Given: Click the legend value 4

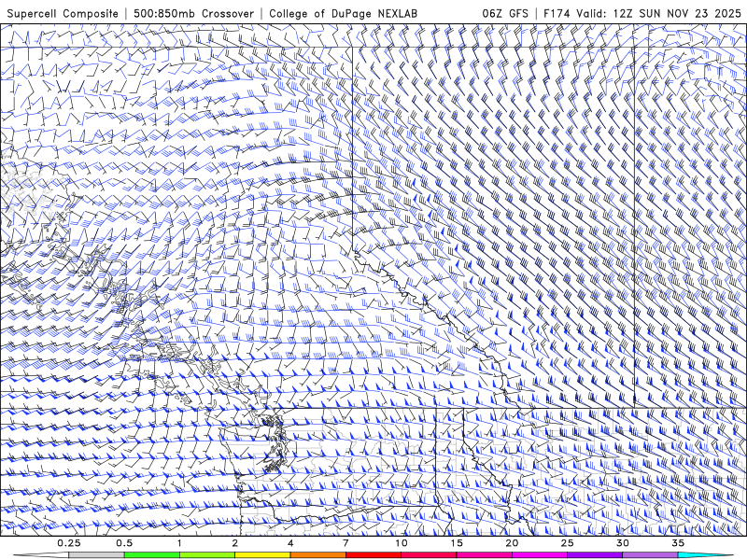Looking at the screenshot, I should pyautogui.click(x=290, y=543).
